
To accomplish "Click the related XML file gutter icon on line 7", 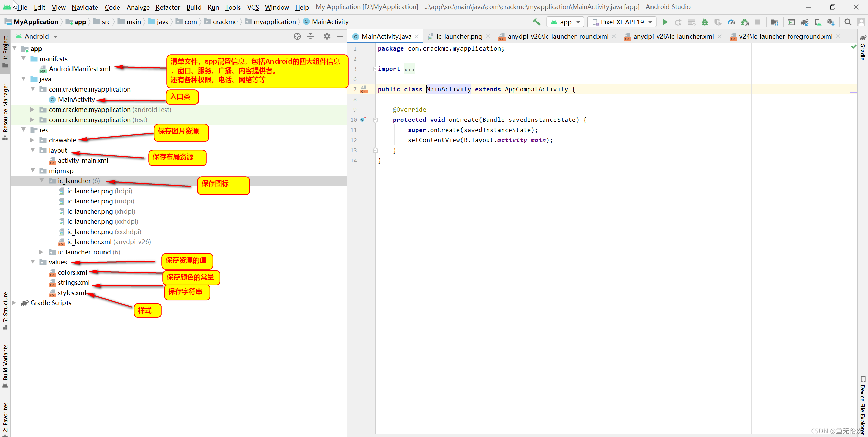I will point(364,90).
